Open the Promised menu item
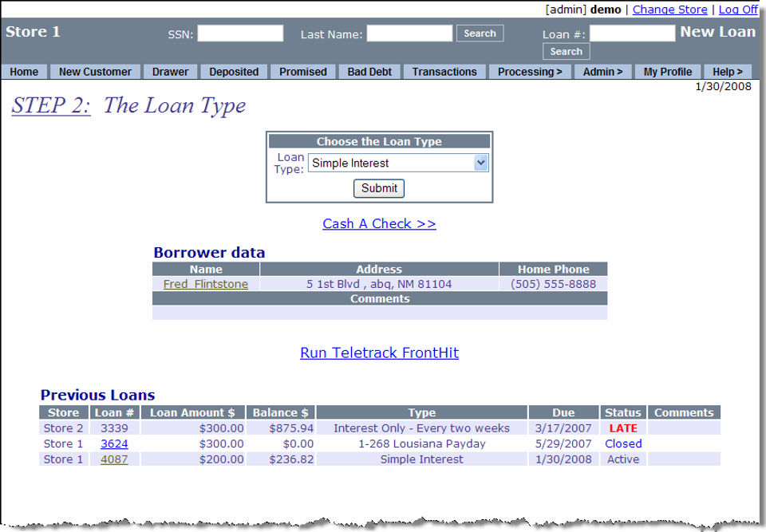 pos(303,72)
